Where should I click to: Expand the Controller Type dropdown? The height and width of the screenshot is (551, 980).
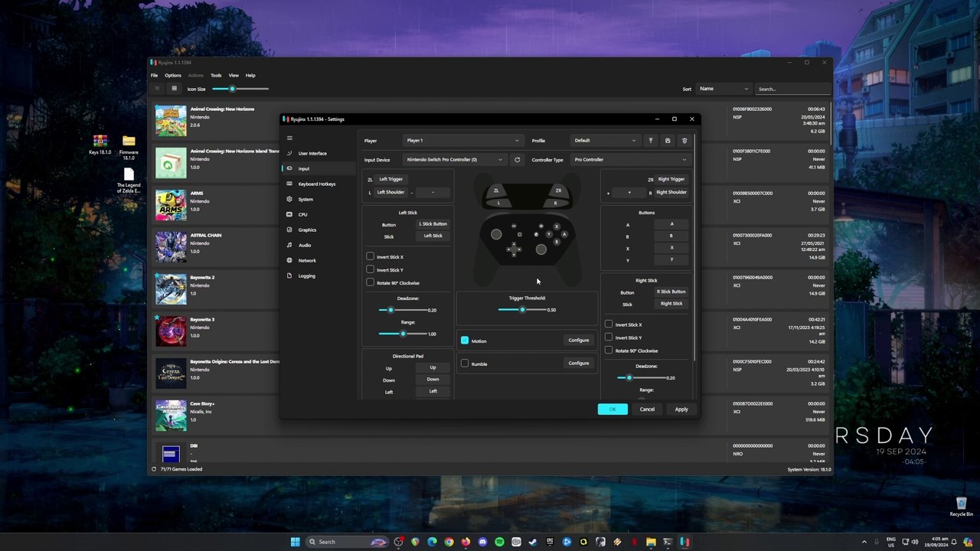[629, 160]
